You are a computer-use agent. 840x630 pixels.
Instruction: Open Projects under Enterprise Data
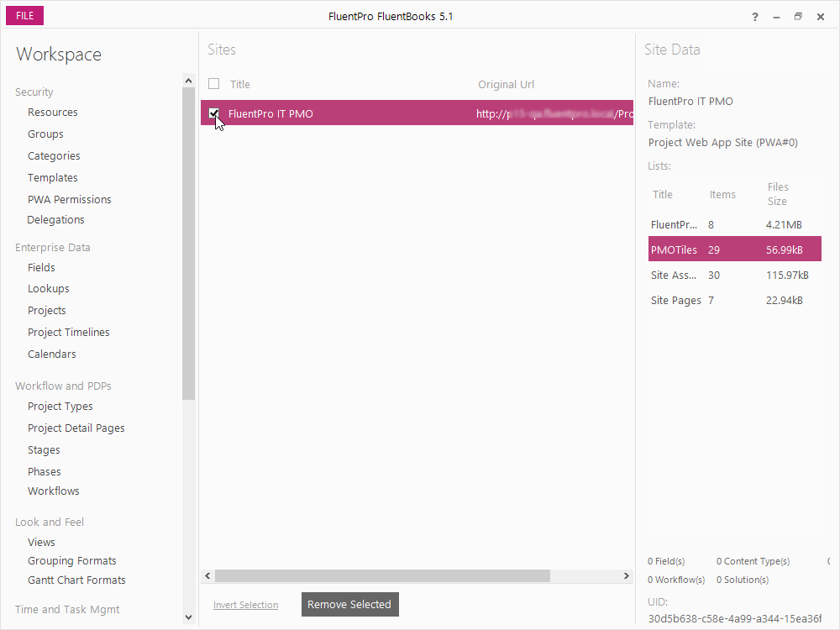(46, 310)
